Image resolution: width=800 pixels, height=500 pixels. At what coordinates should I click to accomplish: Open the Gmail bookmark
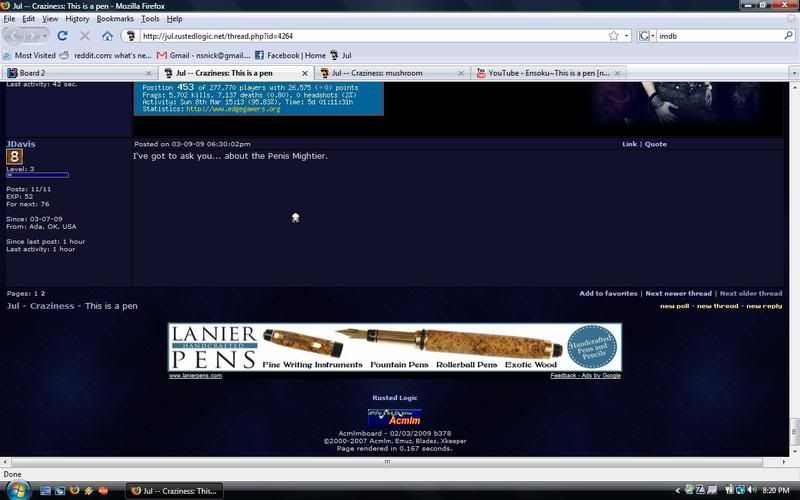pos(203,55)
